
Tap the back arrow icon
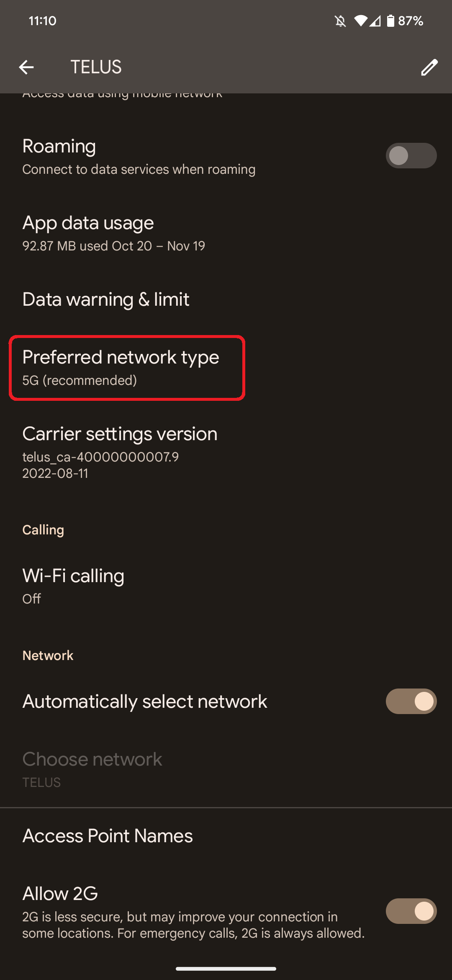pyautogui.click(x=26, y=67)
